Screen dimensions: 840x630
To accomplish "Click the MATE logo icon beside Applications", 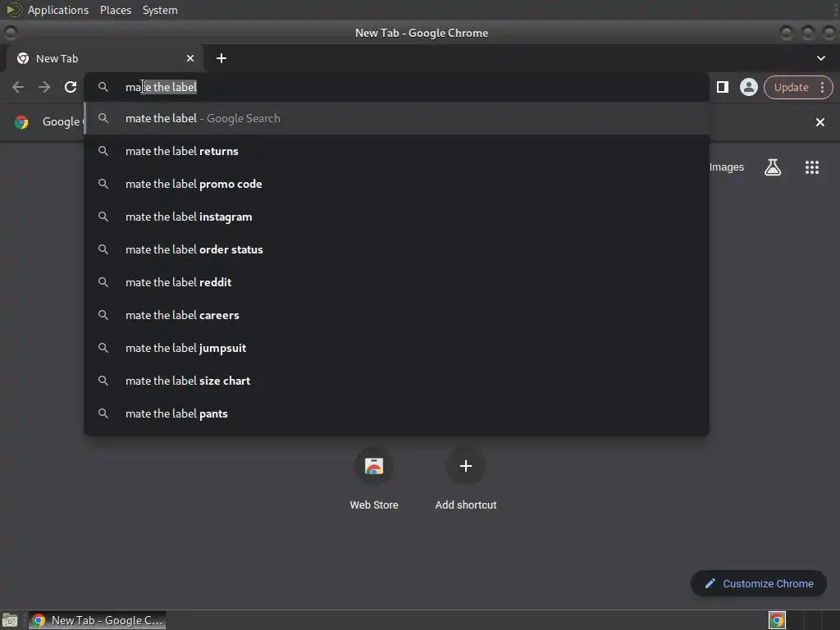I will [x=13, y=10].
